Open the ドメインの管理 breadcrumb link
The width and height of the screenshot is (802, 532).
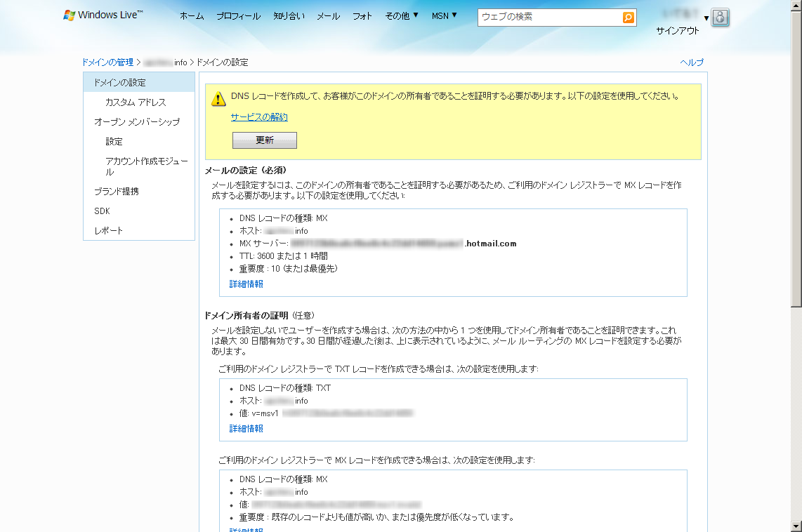tap(108, 62)
